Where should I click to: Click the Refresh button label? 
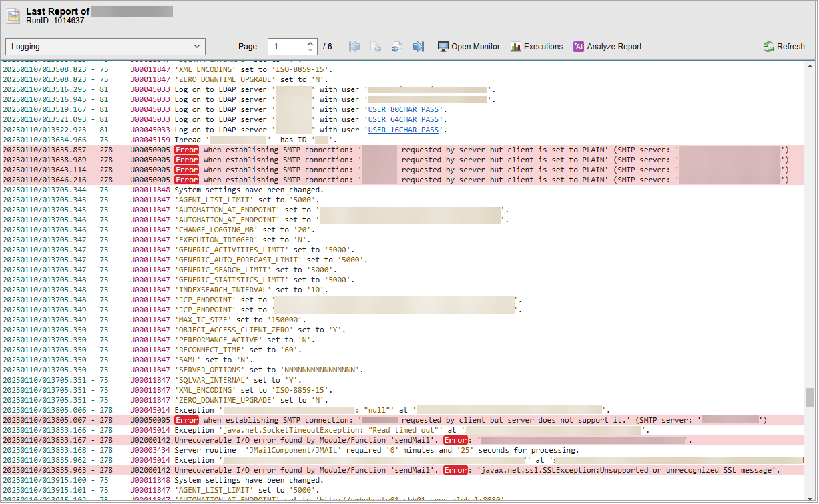coord(790,47)
